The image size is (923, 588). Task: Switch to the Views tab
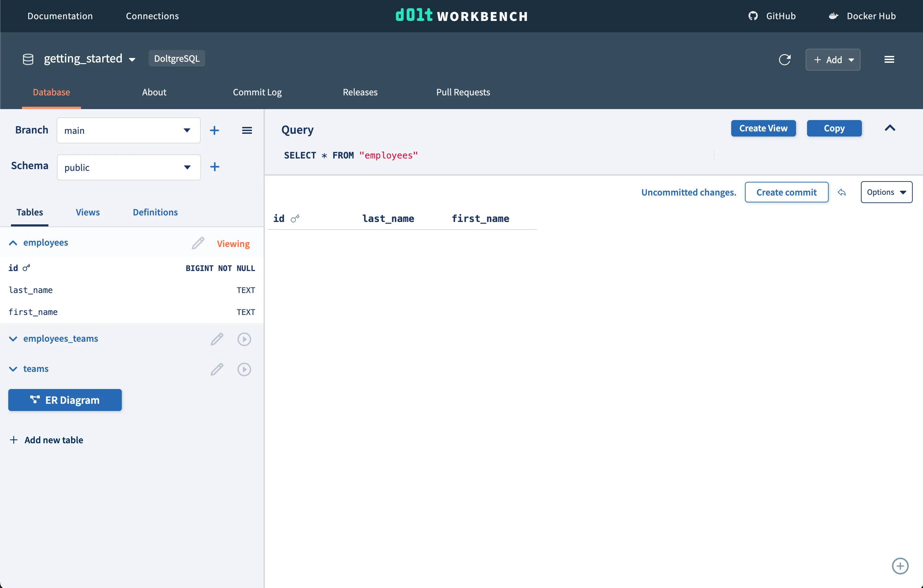point(87,212)
